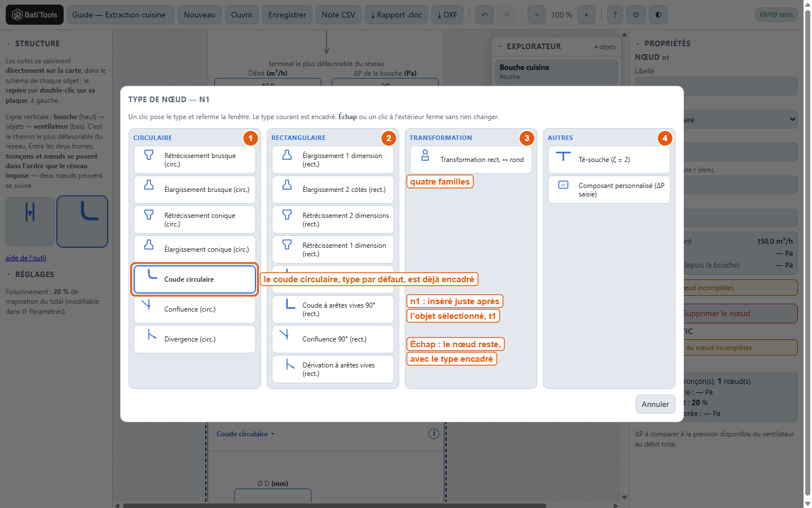Choose Coude à arêtes vives 90° (rect.)
This screenshot has width=812, height=508.
click(333, 309)
